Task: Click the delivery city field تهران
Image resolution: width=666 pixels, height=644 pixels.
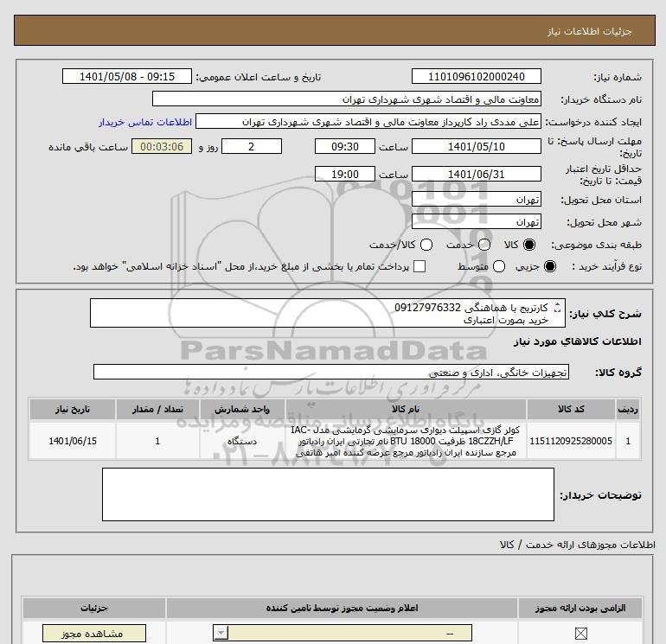Action: (x=476, y=221)
